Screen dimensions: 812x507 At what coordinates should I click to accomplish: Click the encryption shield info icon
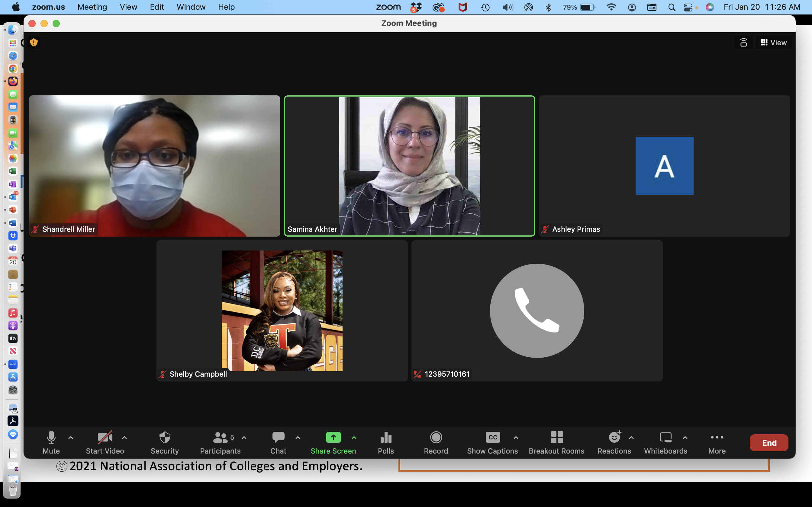tap(34, 43)
